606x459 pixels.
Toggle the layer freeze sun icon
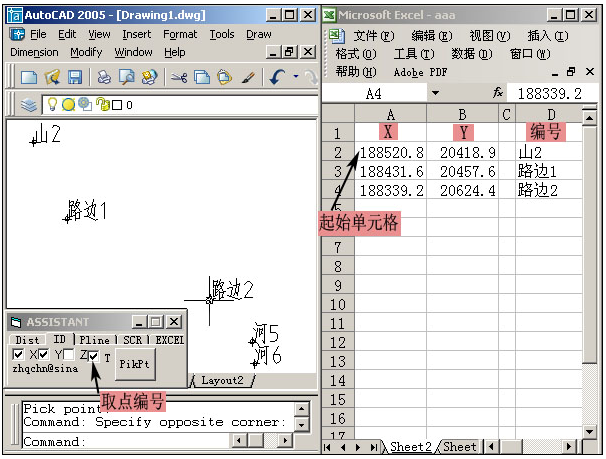(x=68, y=104)
